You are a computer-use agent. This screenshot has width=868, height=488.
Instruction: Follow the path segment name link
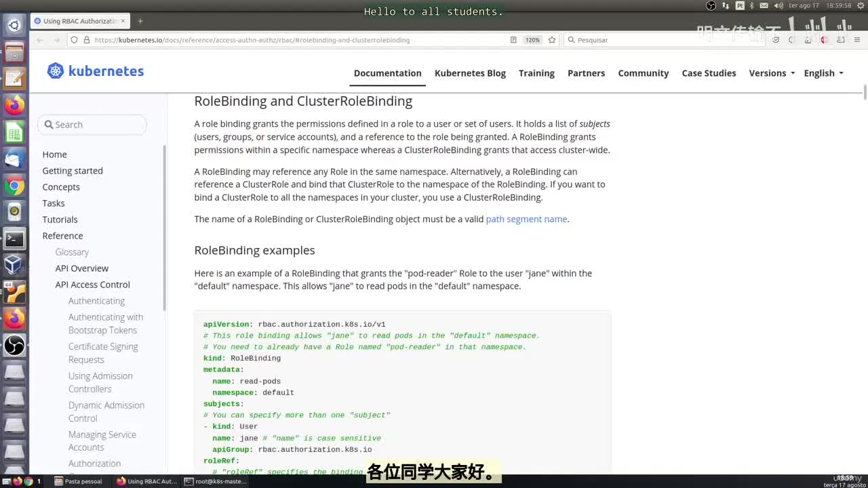pyautogui.click(x=526, y=219)
